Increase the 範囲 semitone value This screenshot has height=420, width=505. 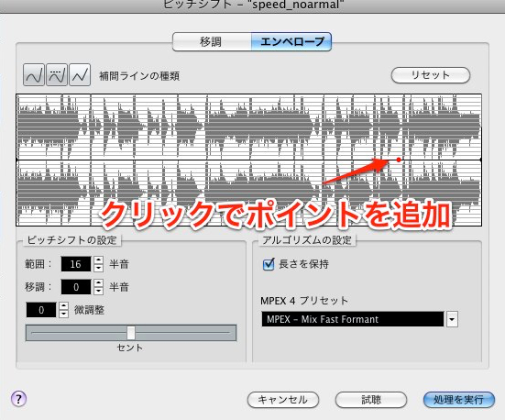tap(99, 260)
